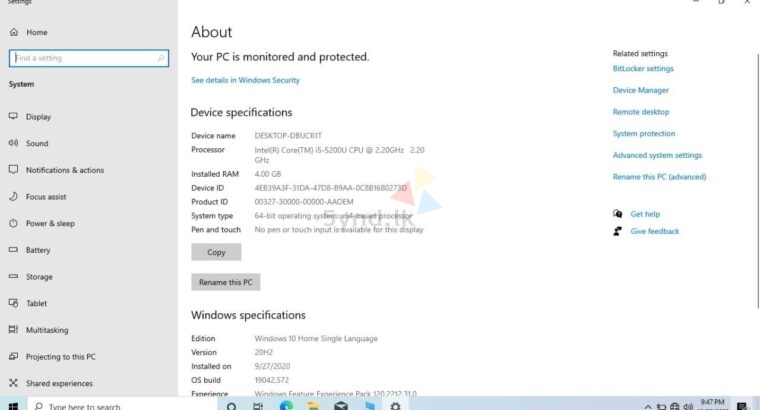Image resolution: width=760 pixels, height=410 pixels.
Task: Open BitLocker settings link
Action: tap(643, 69)
